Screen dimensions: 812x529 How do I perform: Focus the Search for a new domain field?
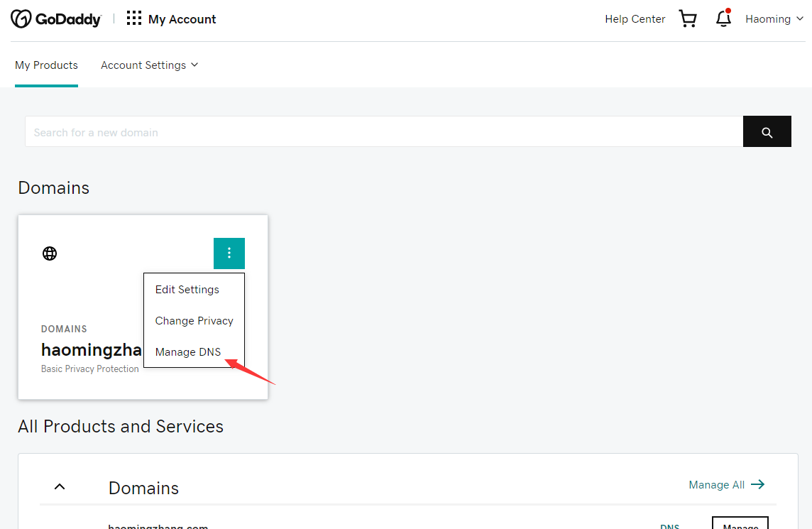coord(384,131)
